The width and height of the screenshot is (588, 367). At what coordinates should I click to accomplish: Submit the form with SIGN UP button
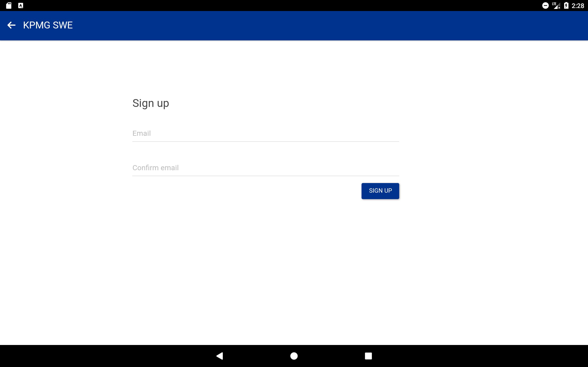tap(380, 191)
